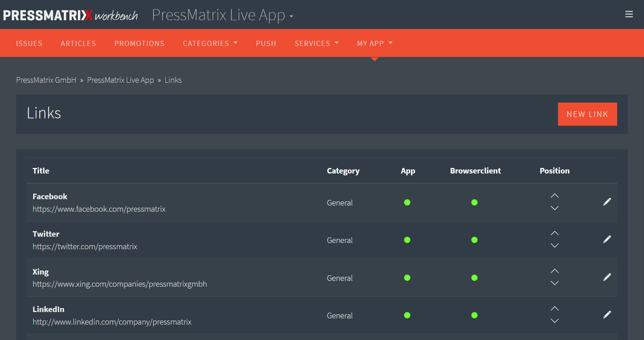Create a new link with New Link button
This screenshot has width=644, height=340.
587,114
